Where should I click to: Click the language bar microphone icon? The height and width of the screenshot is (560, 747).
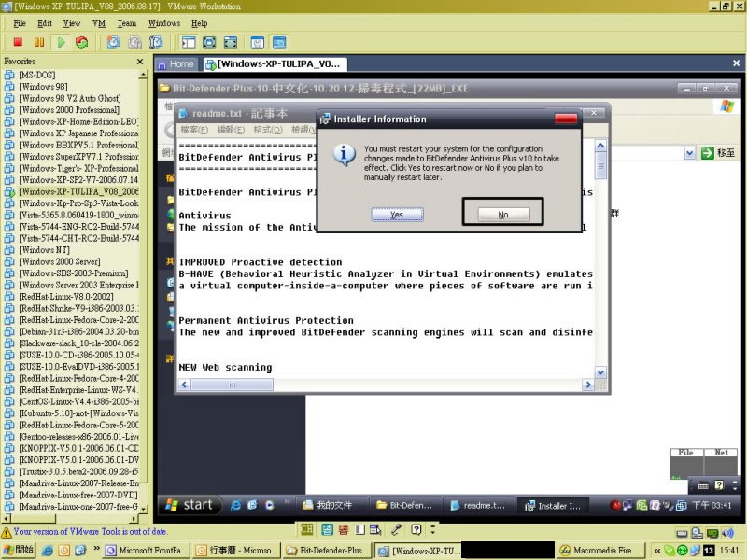[x=396, y=529]
